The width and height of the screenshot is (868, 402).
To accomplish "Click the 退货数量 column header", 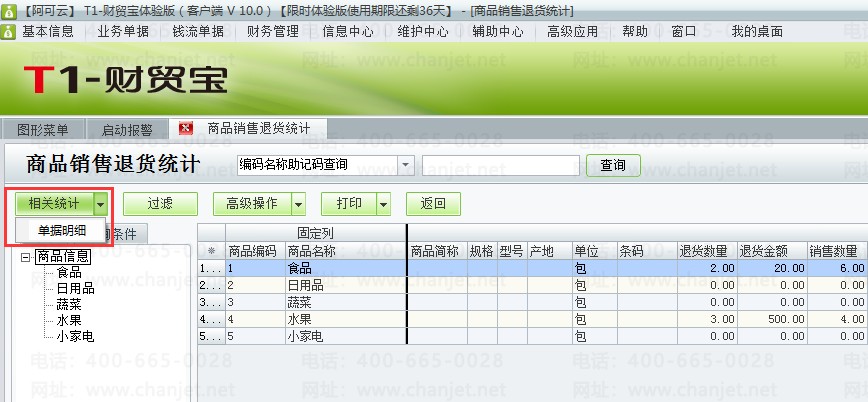I will (707, 251).
